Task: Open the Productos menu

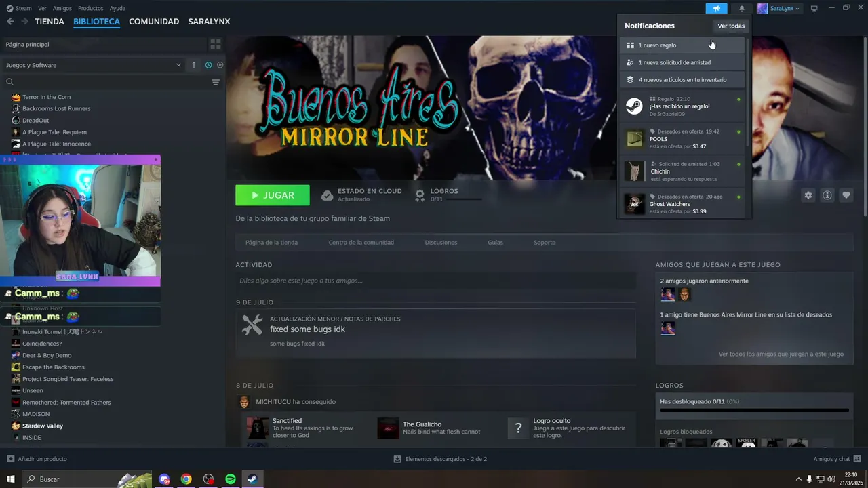Action: tap(91, 8)
